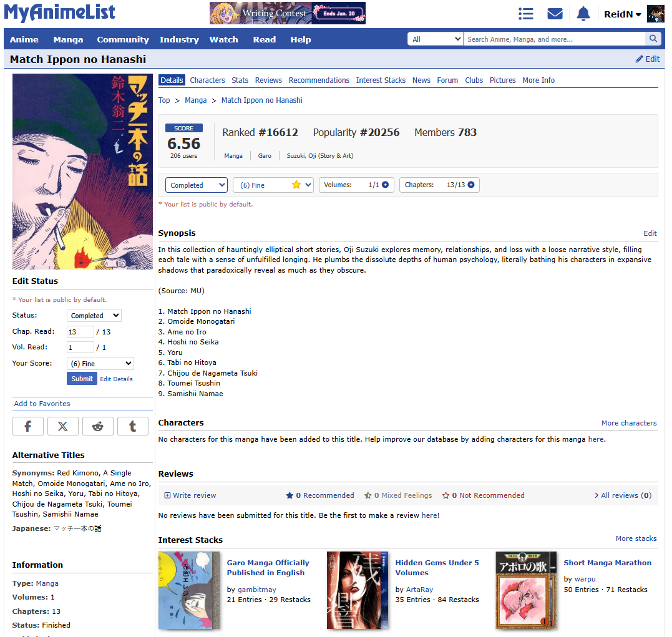Open sidebar Your Score dropdown
672x637 pixels.
pos(100,364)
